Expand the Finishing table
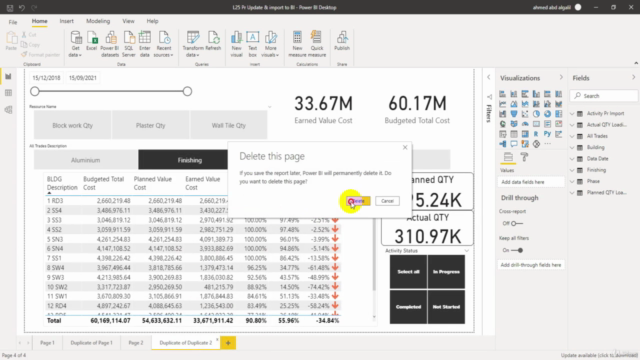Screen dimensions: 640x360 pyautogui.click(x=572, y=170)
